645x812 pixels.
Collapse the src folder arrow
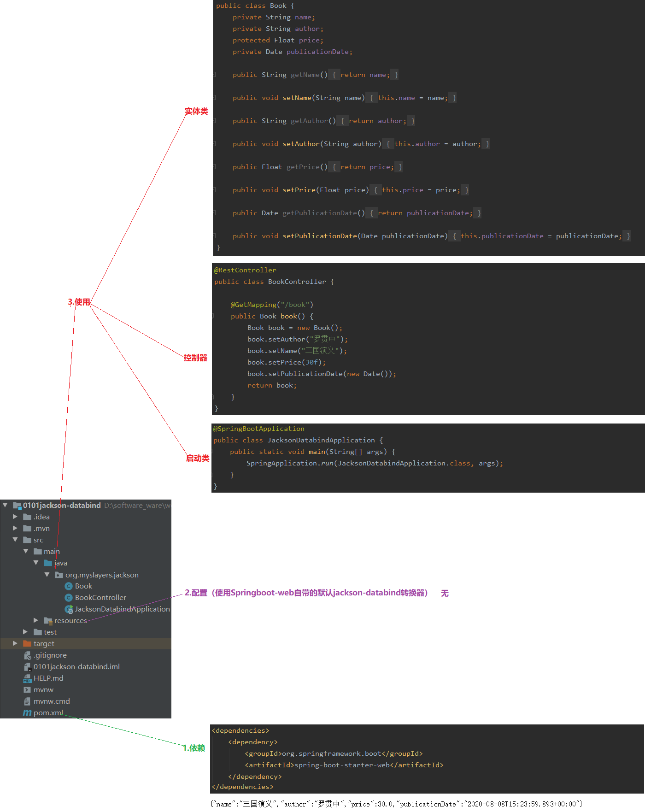(15, 540)
